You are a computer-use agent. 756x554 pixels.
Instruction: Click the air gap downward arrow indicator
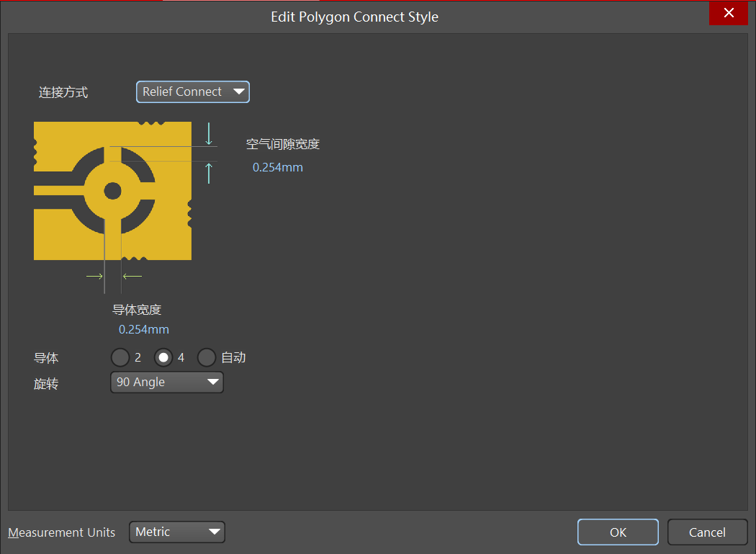click(x=209, y=134)
